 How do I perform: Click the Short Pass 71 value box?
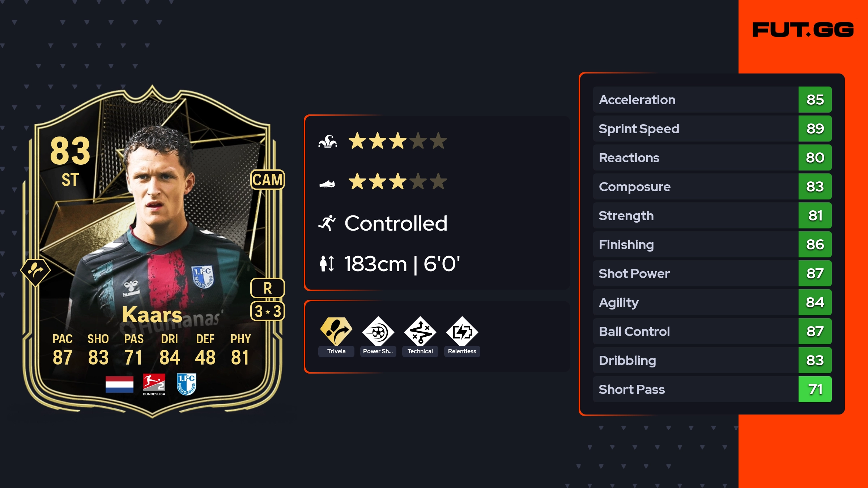pos(815,389)
